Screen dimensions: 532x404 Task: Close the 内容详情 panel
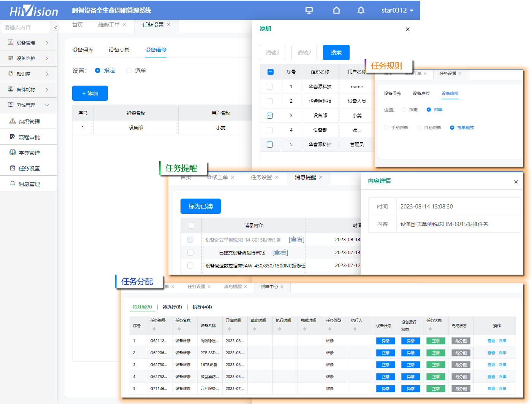pyautogui.click(x=516, y=182)
